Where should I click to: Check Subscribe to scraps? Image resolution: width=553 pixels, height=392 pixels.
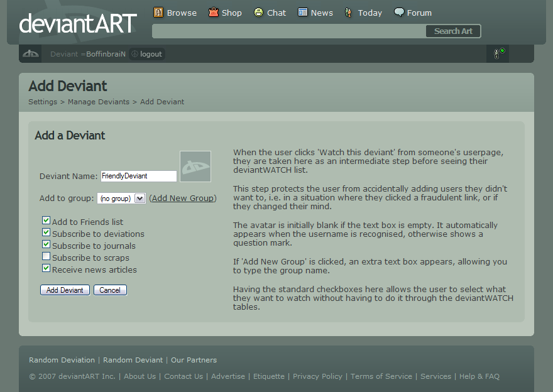tap(47, 256)
